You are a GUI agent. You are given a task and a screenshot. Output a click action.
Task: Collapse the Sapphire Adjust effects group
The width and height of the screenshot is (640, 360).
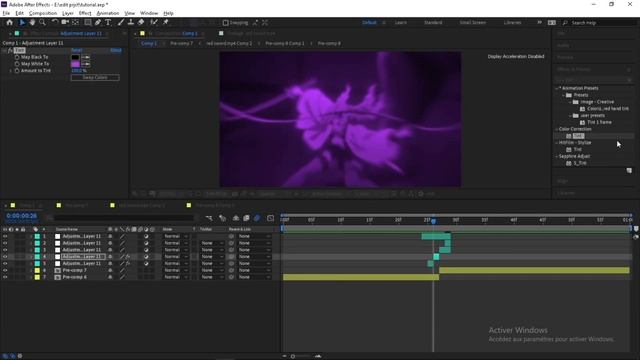pos(556,156)
